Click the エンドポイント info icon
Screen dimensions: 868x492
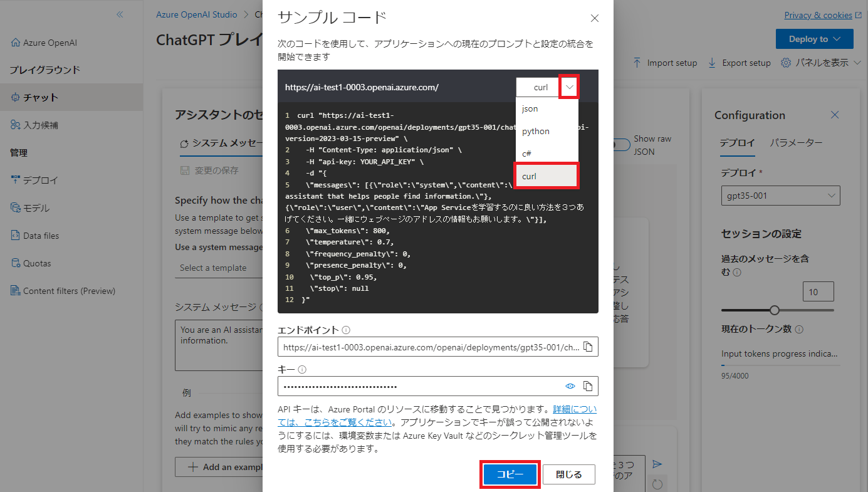click(346, 330)
